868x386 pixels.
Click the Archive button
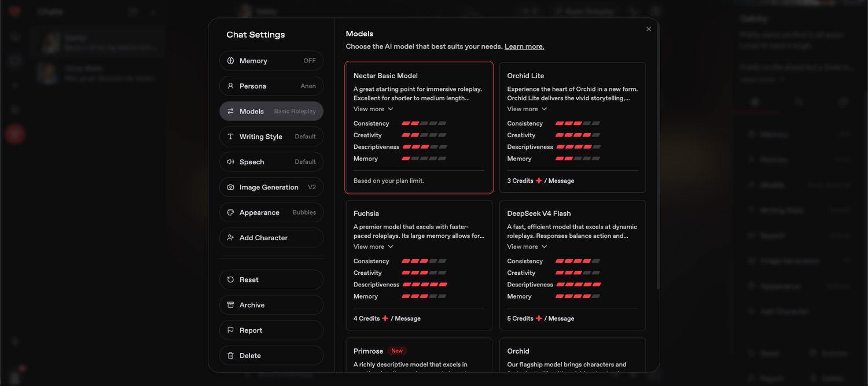pos(271,305)
